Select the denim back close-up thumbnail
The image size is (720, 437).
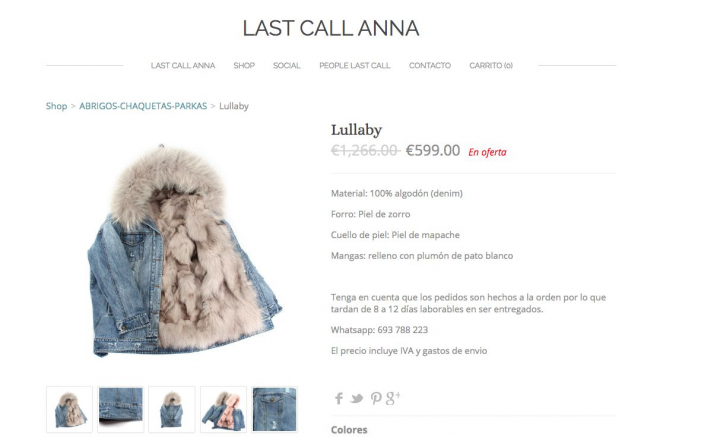(x=121, y=409)
